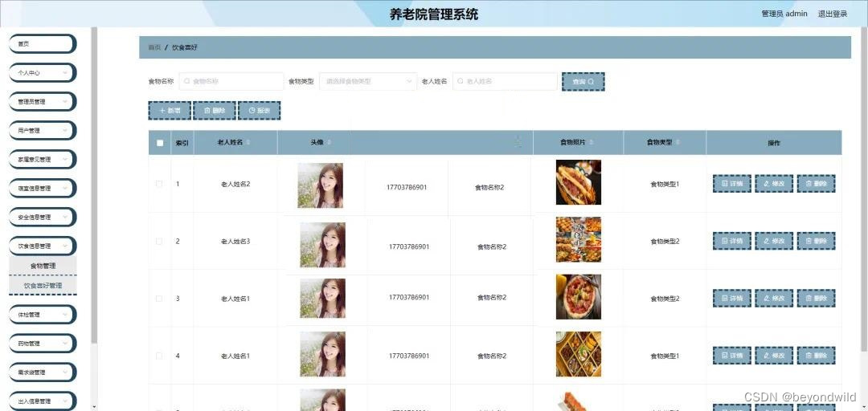868x411 pixels.
Task: Click 修改 for row index 3
Action: (x=774, y=298)
